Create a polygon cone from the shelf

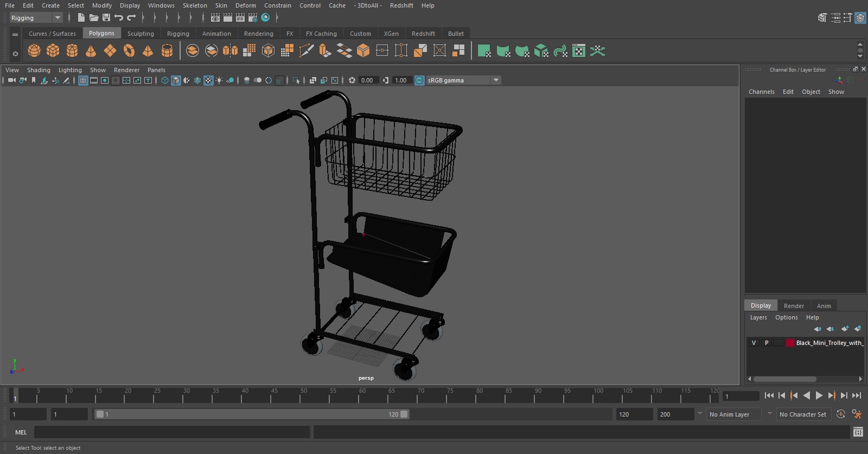[91, 51]
